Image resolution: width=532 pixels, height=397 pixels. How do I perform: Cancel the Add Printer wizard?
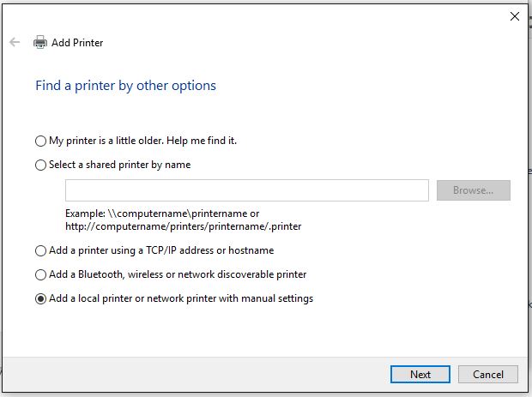[488, 375]
